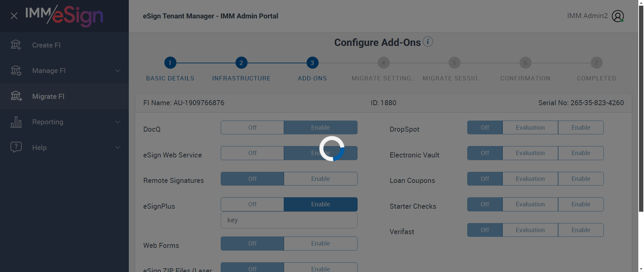Screen dimensions: 644x272
Task: Set Verifast to Evaluation
Action: tap(530, 230)
